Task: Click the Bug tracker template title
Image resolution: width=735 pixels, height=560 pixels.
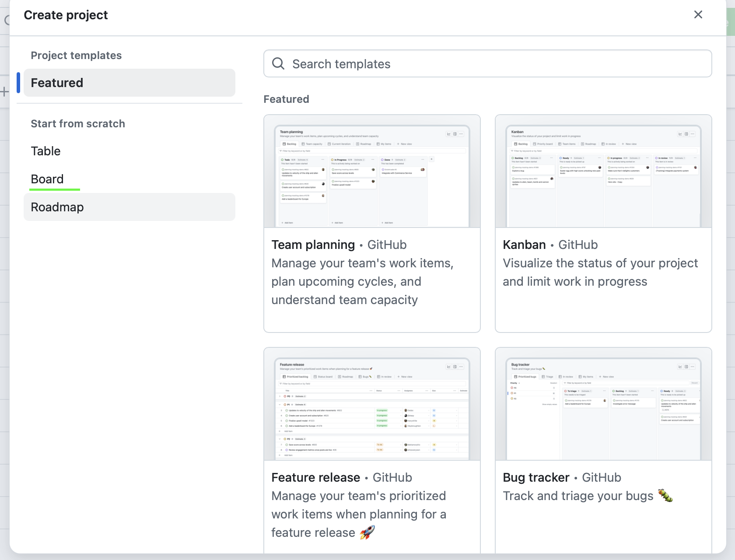Action: click(x=536, y=477)
